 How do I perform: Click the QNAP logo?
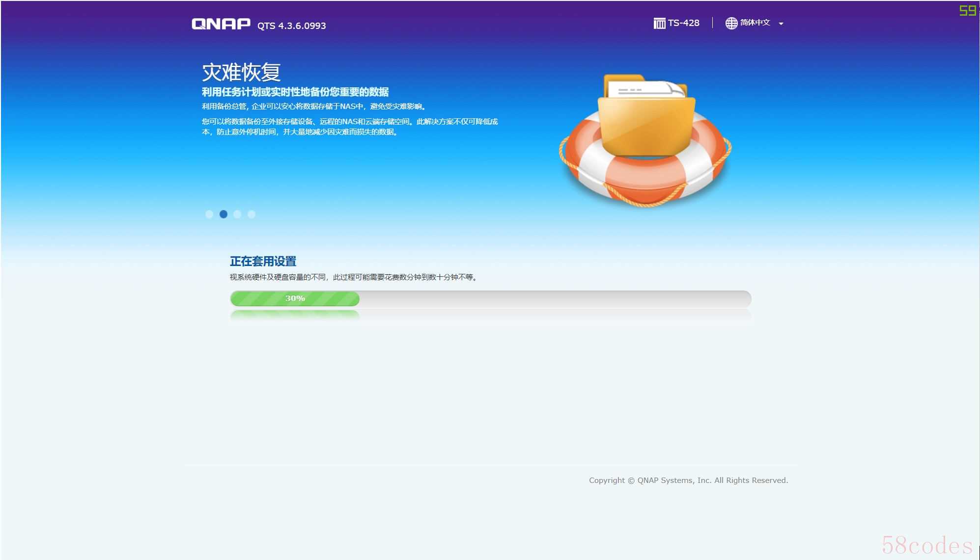221,24
